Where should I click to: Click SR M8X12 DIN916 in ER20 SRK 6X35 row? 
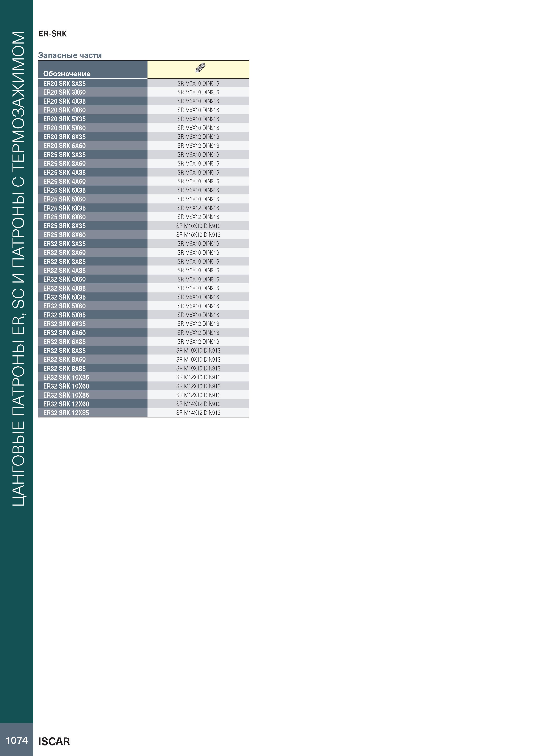198,137
